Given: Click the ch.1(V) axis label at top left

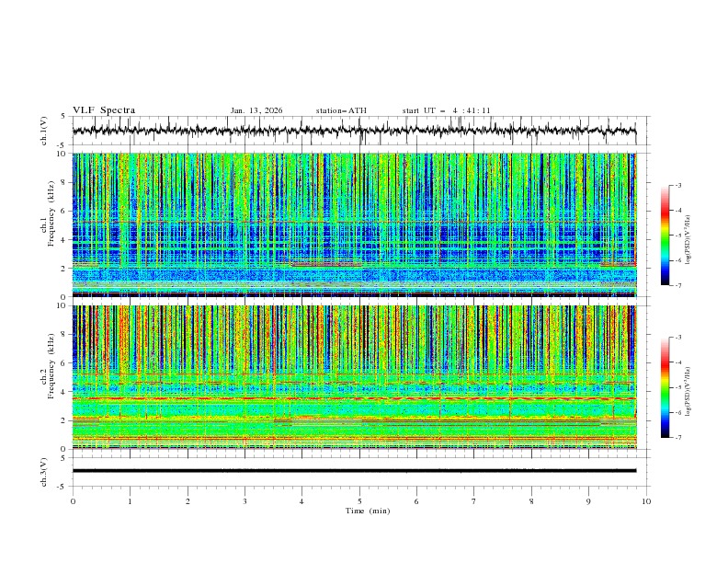Looking at the screenshot, I should coord(43,131).
